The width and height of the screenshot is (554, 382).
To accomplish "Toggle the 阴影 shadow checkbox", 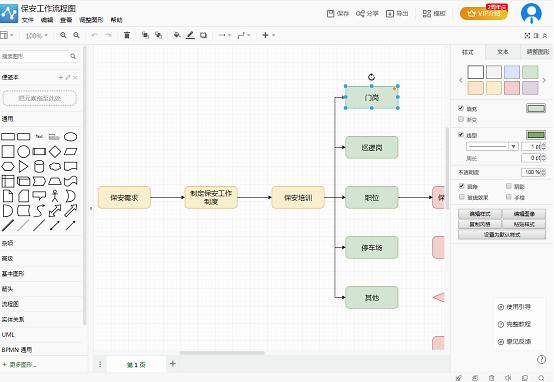I will click(x=508, y=186).
